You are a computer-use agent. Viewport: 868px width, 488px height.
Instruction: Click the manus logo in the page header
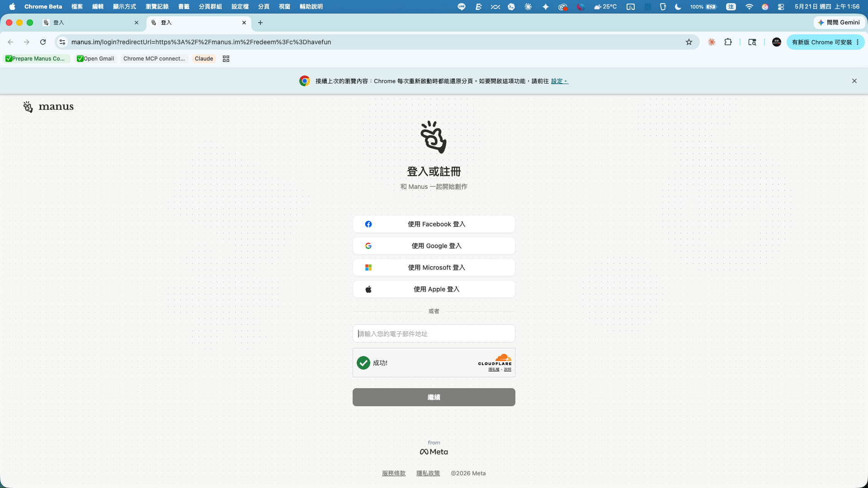point(48,107)
